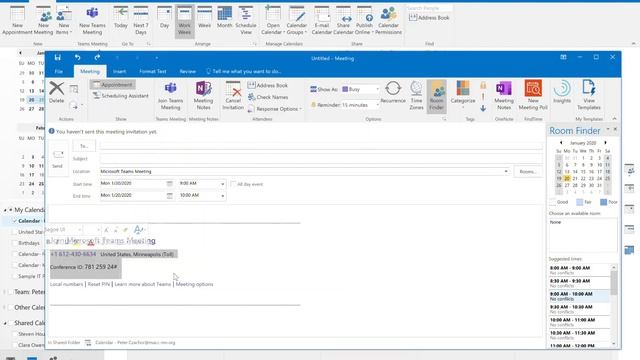Set High Importance with exclamation icon
Image resolution: width=640 pixels, height=360 pixels.
(x=483, y=97)
